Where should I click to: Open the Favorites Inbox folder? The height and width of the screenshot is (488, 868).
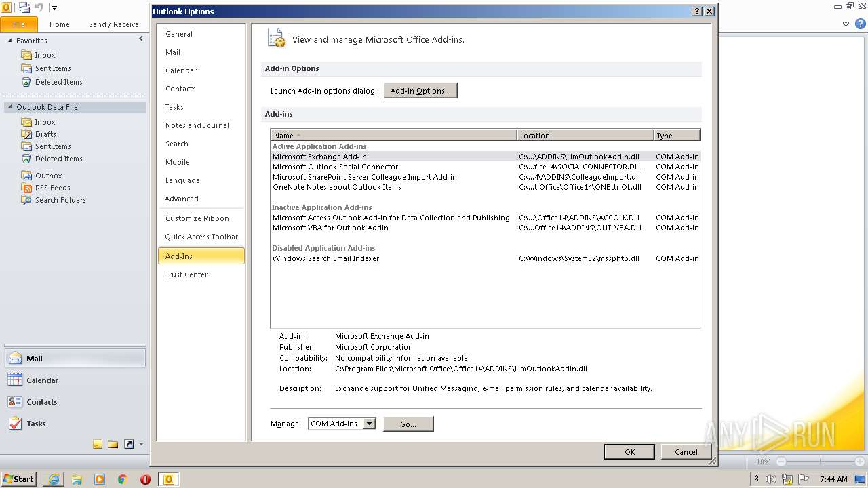pyautogui.click(x=45, y=55)
